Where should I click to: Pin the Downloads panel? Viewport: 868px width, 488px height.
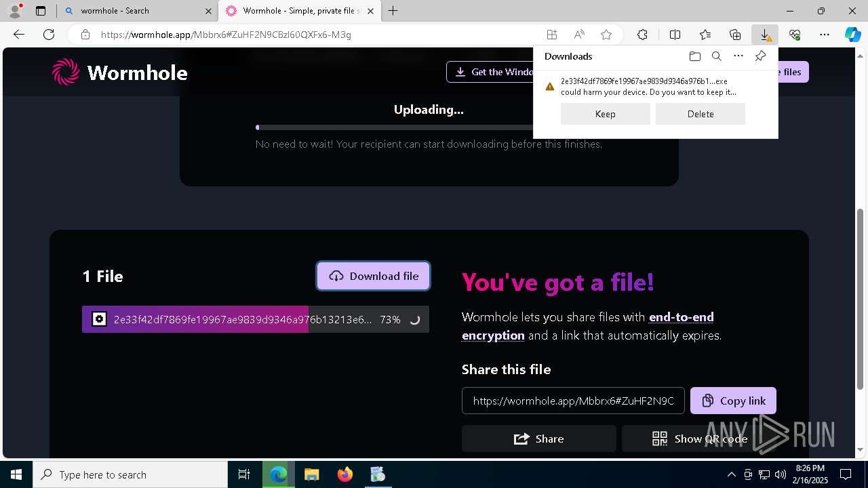coord(760,56)
